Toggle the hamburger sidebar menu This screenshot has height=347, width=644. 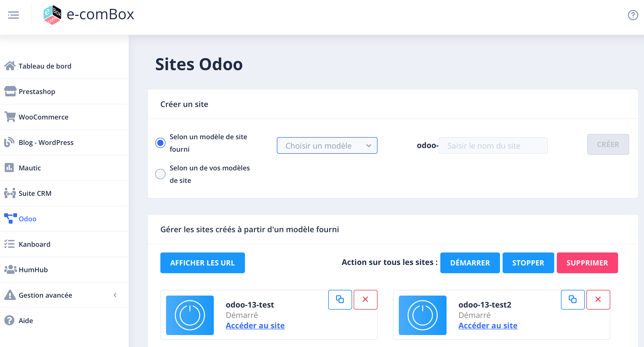[13, 15]
